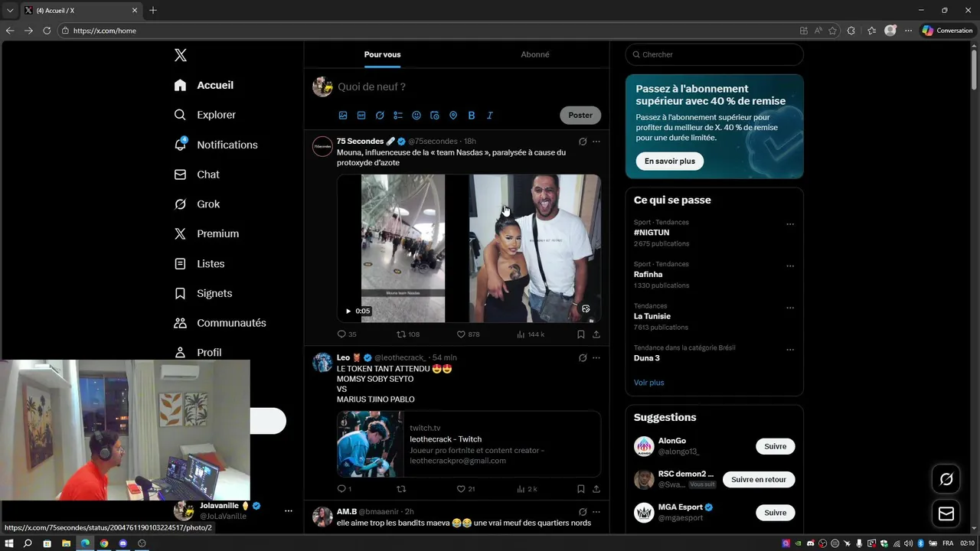The height and width of the screenshot is (551, 980).
Task: Open more options for the Rafinha trend
Action: [790, 266]
